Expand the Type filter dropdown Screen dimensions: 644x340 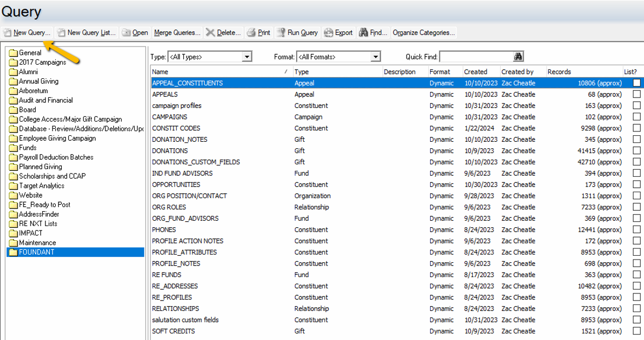pos(247,57)
